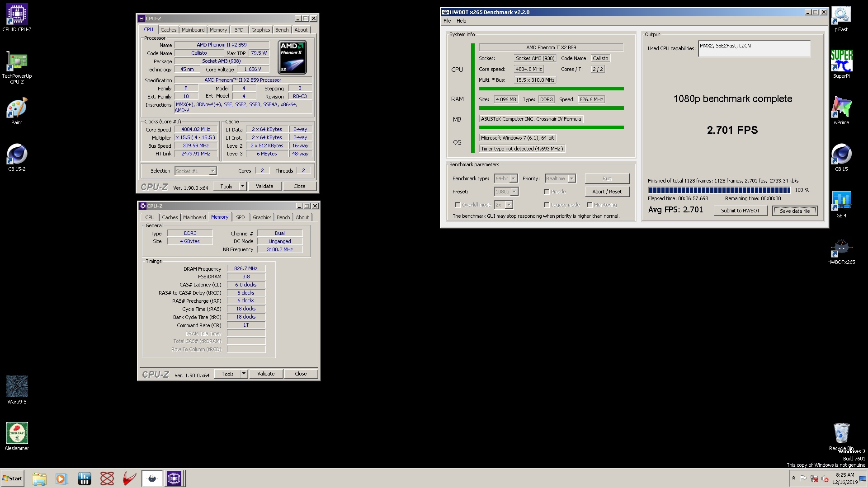The height and width of the screenshot is (488, 868).
Task: Switch to CPU-Z taskbar button
Action: 174,479
